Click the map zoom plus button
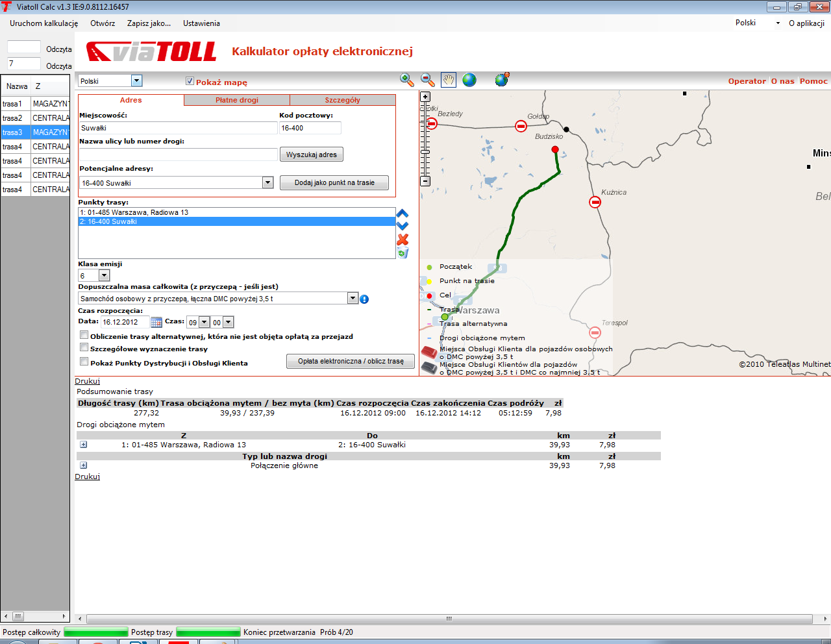 [425, 97]
